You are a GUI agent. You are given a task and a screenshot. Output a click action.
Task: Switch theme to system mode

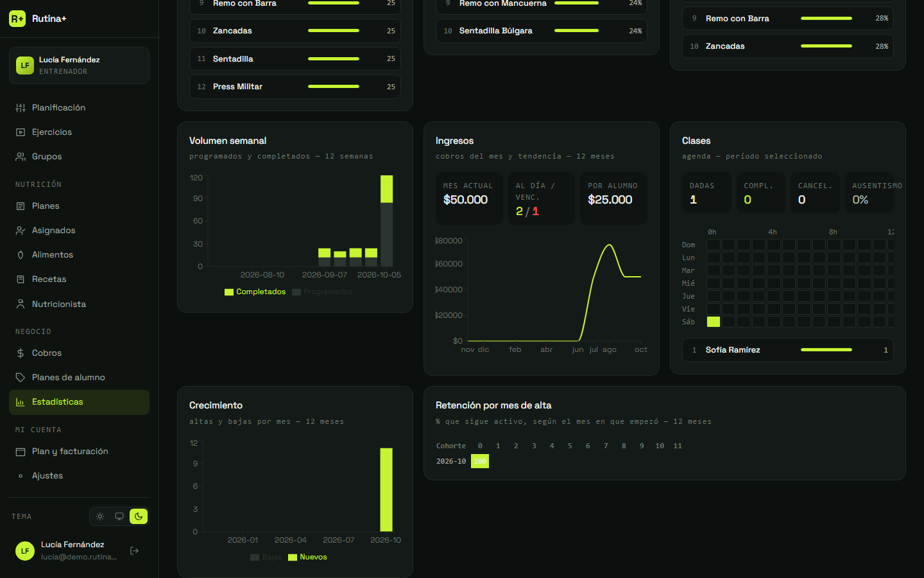119,516
